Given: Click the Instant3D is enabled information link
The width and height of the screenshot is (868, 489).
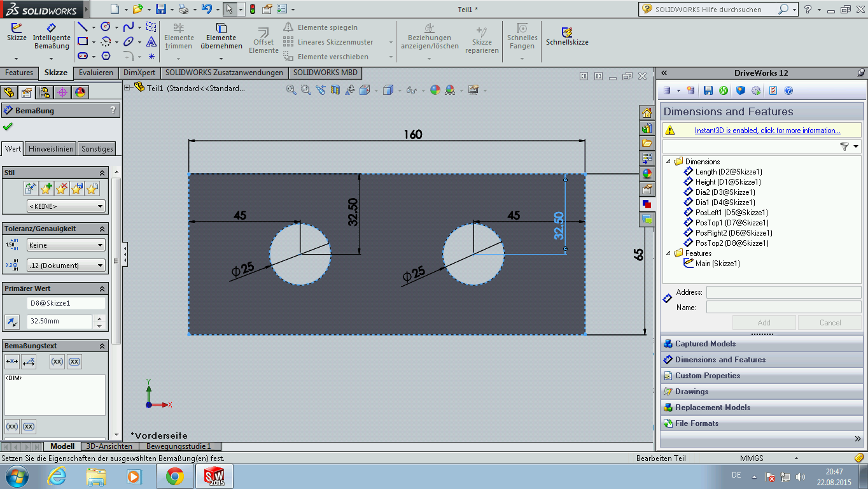Looking at the screenshot, I should (767, 131).
